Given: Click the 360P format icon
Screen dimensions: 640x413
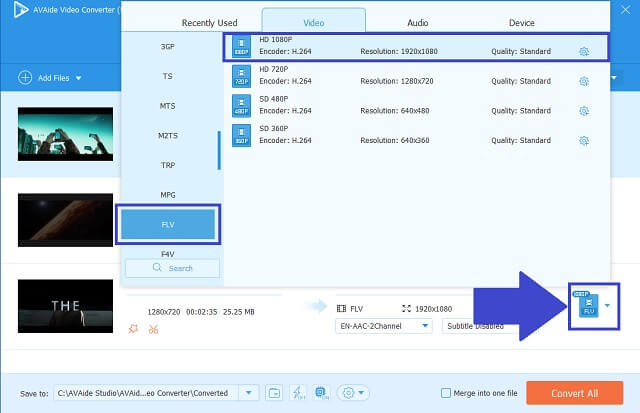Looking at the screenshot, I should click(241, 135).
